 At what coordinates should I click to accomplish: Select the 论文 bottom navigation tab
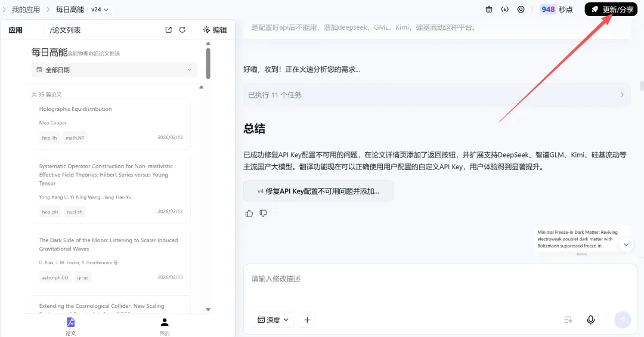pos(70,326)
